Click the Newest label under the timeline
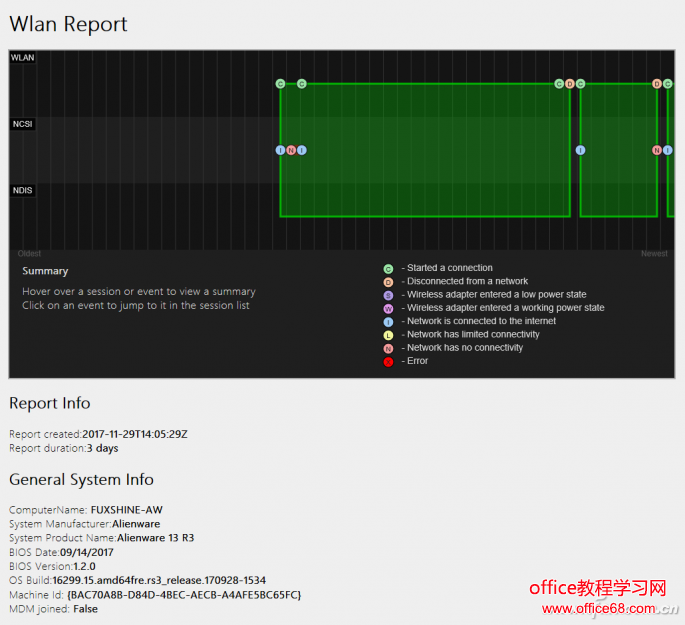685x625 pixels. 654,253
